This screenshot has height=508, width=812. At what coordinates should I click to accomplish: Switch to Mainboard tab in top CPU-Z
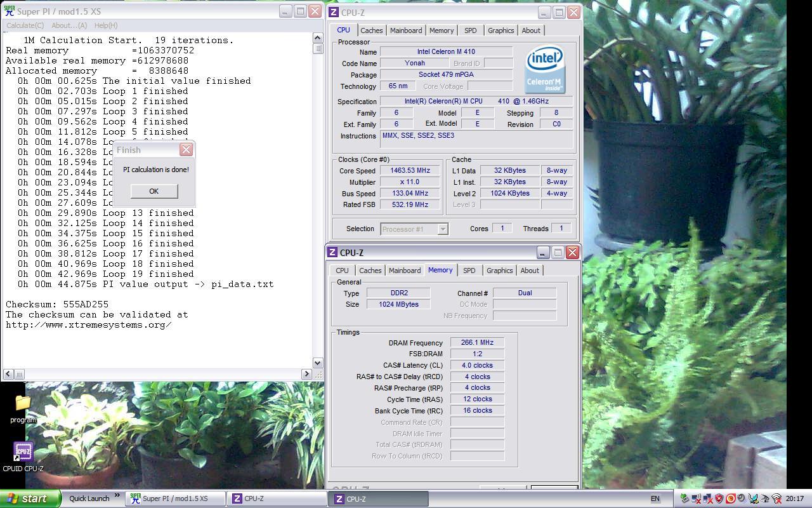click(x=406, y=30)
